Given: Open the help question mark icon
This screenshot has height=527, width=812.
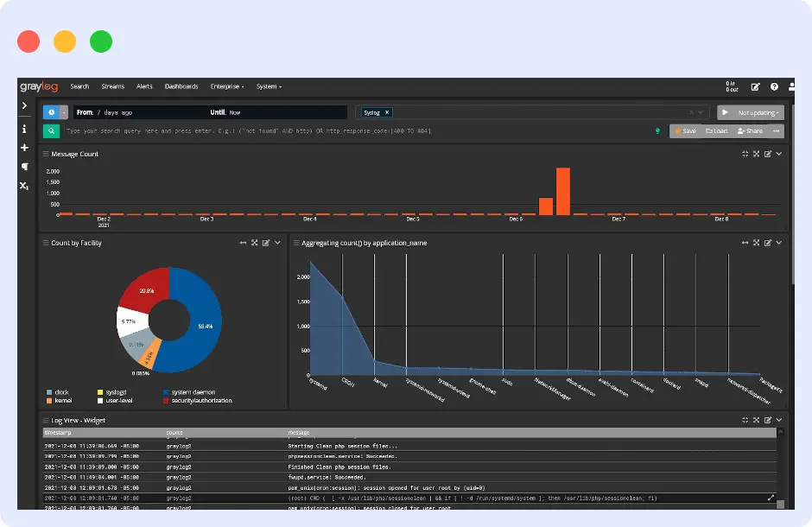Looking at the screenshot, I should (x=774, y=87).
